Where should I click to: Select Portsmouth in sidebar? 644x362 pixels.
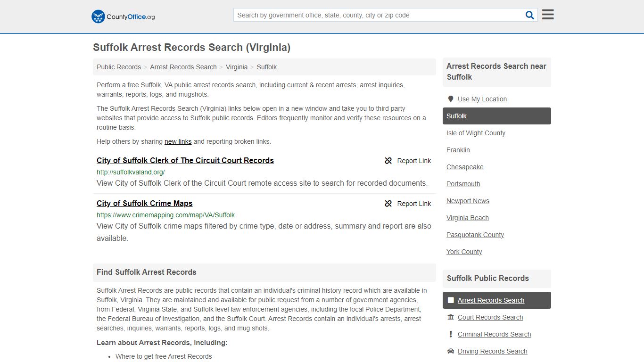pyautogui.click(x=463, y=184)
